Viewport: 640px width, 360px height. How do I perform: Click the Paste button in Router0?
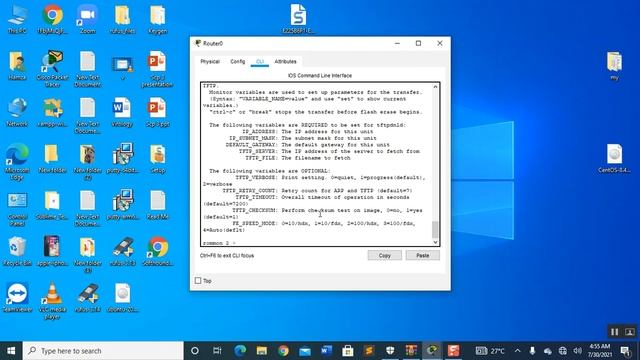click(x=422, y=256)
